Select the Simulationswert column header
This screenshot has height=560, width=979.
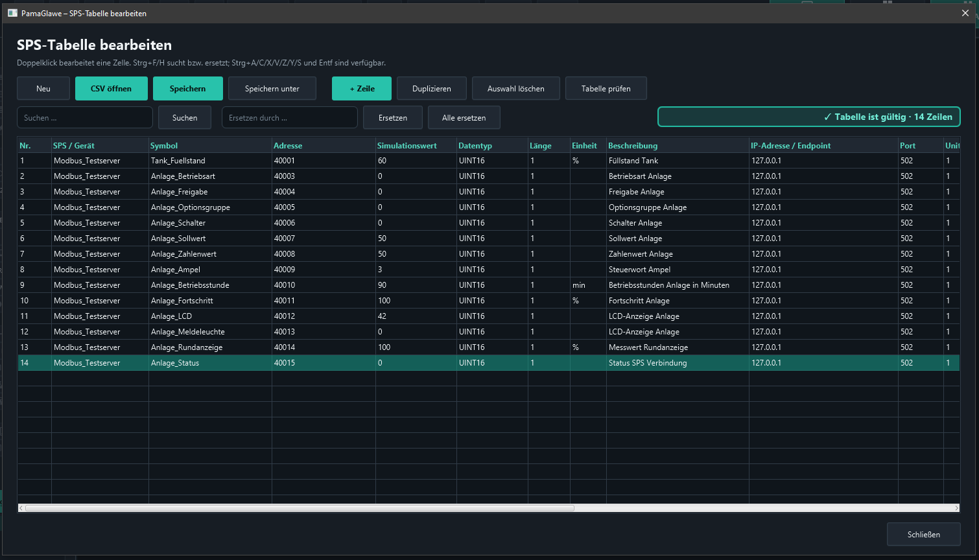(x=416, y=146)
